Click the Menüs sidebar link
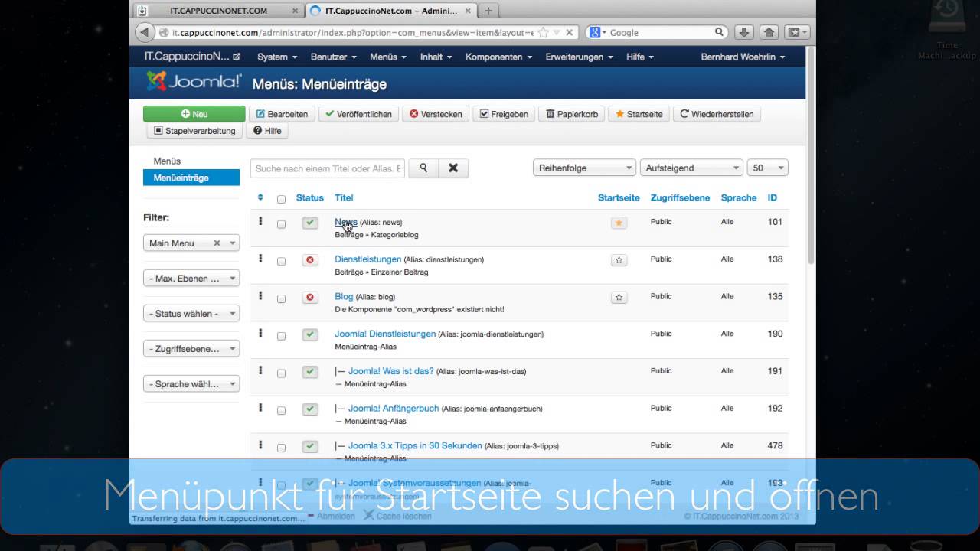Screen dimensions: 980x551 pyautogui.click(x=167, y=161)
